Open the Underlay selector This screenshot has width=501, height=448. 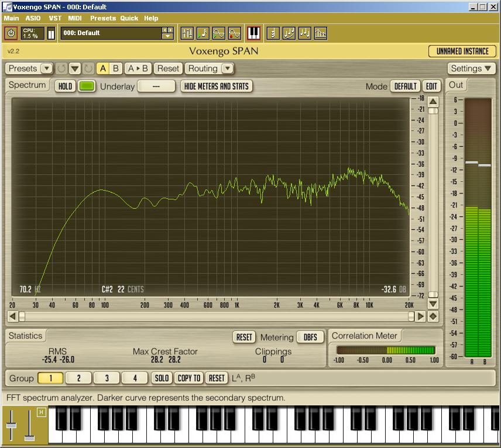click(156, 86)
